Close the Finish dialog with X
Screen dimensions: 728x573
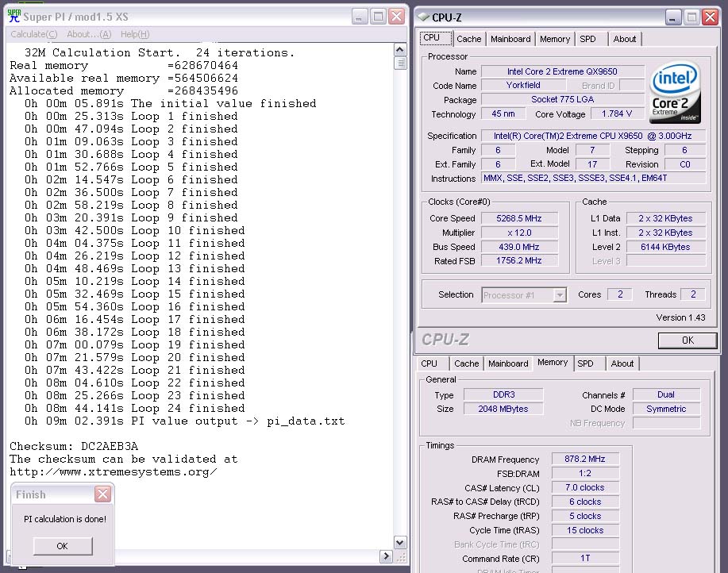pos(102,494)
